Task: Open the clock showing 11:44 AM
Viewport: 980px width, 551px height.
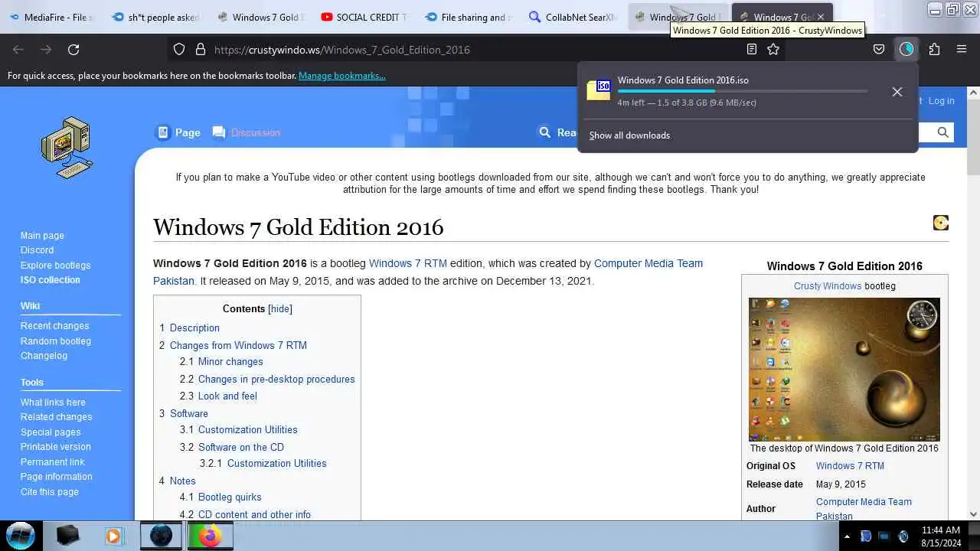Action: click(x=941, y=536)
